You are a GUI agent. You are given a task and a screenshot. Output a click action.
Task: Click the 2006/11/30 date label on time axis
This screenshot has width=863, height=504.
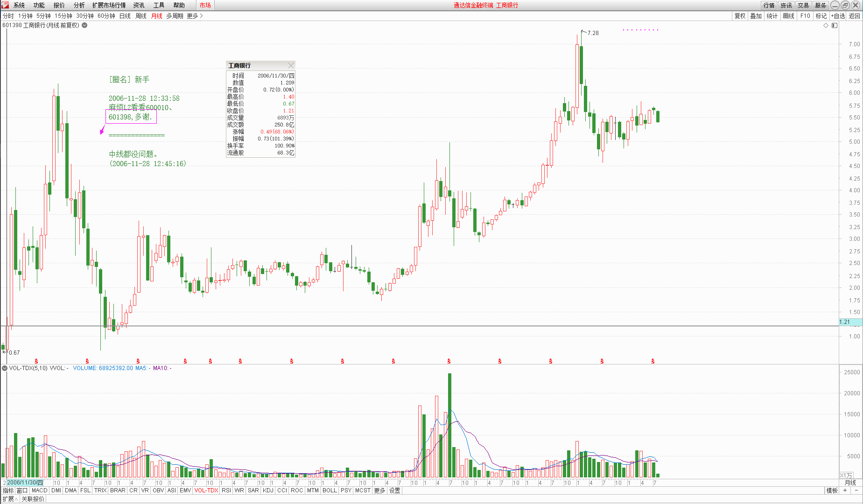(25, 483)
